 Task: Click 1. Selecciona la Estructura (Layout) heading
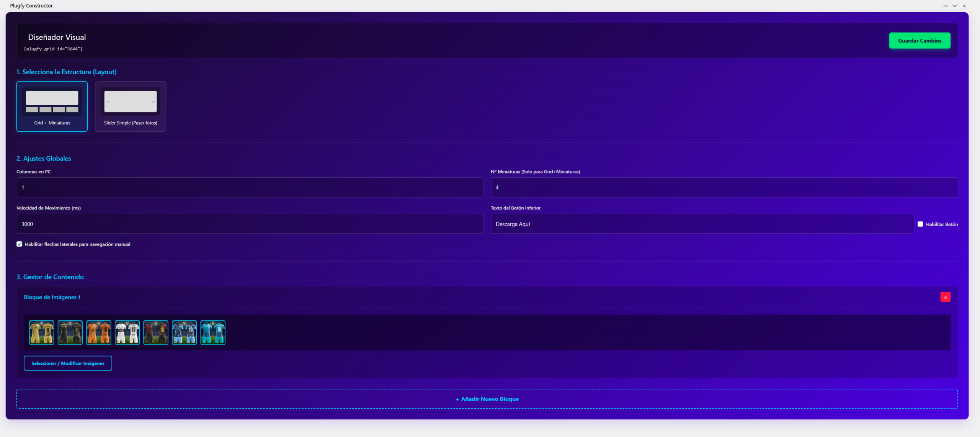pos(67,72)
